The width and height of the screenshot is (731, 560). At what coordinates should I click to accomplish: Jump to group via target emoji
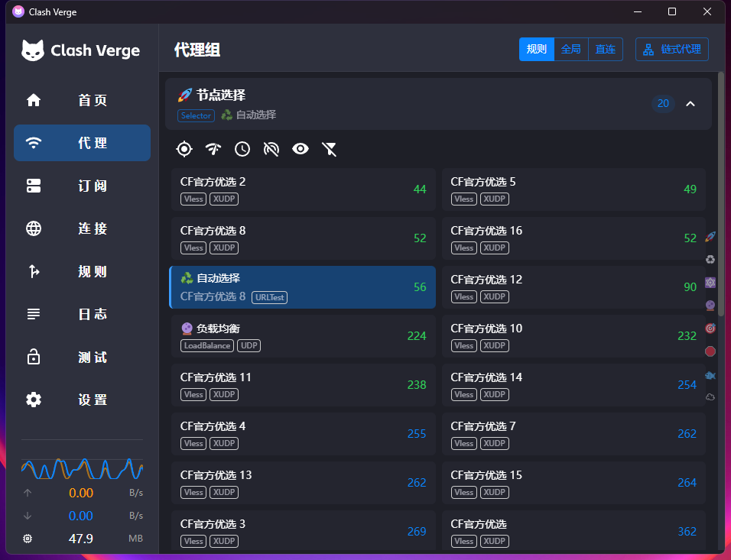pyautogui.click(x=710, y=329)
